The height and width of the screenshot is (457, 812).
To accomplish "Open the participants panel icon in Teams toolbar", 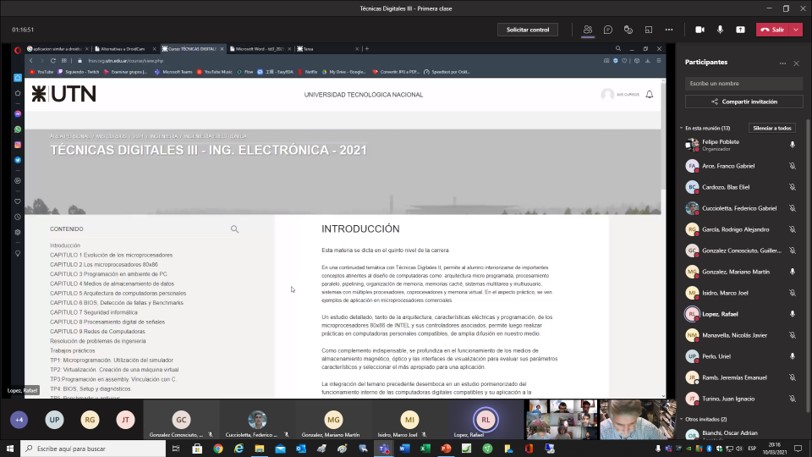I will [x=587, y=30].
